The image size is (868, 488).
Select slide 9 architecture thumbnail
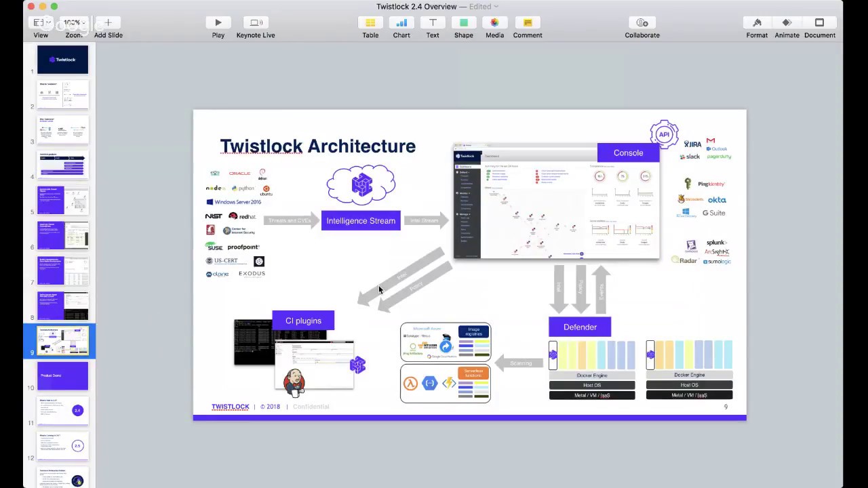(63, 341)
